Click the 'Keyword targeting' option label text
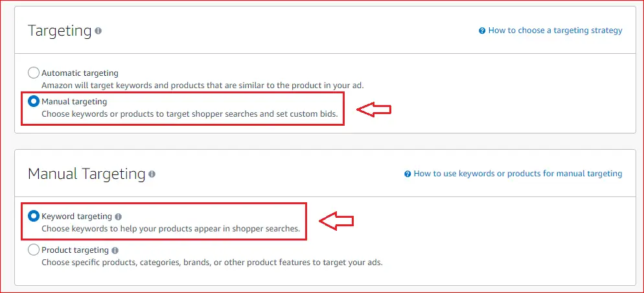Image resolution: width=644 pixels, height=293 pixels. [x=77, y=216]
